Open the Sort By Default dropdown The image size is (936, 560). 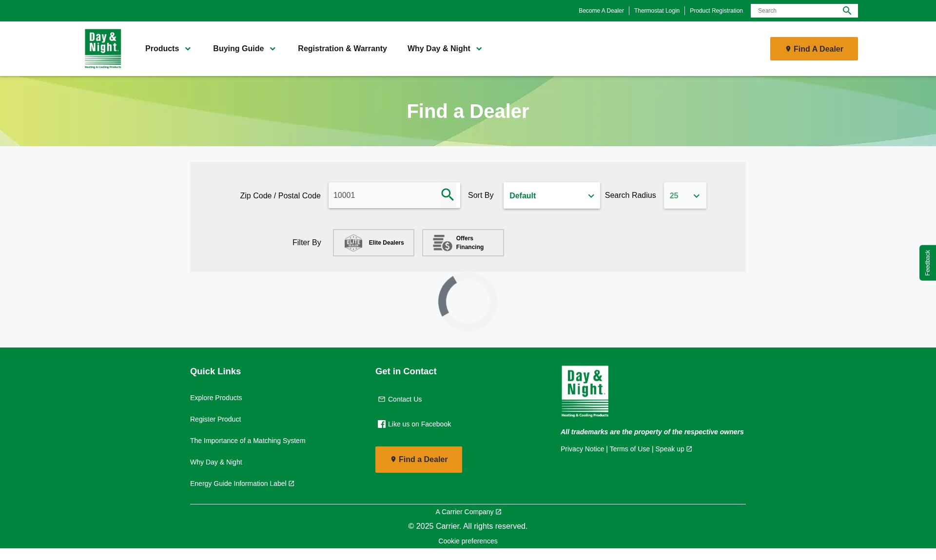[x=552, y=195]
